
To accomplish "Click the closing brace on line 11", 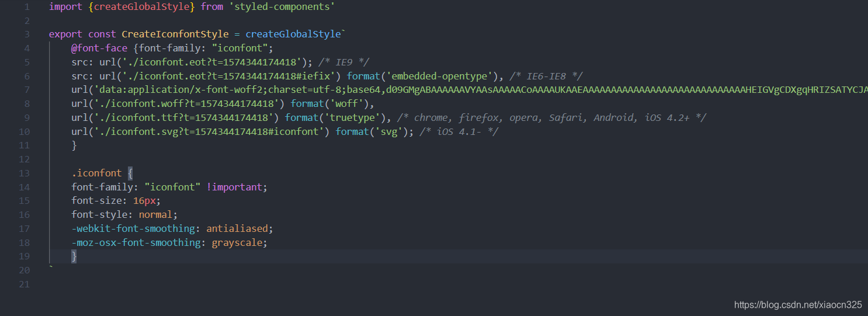I will point(74,146).
